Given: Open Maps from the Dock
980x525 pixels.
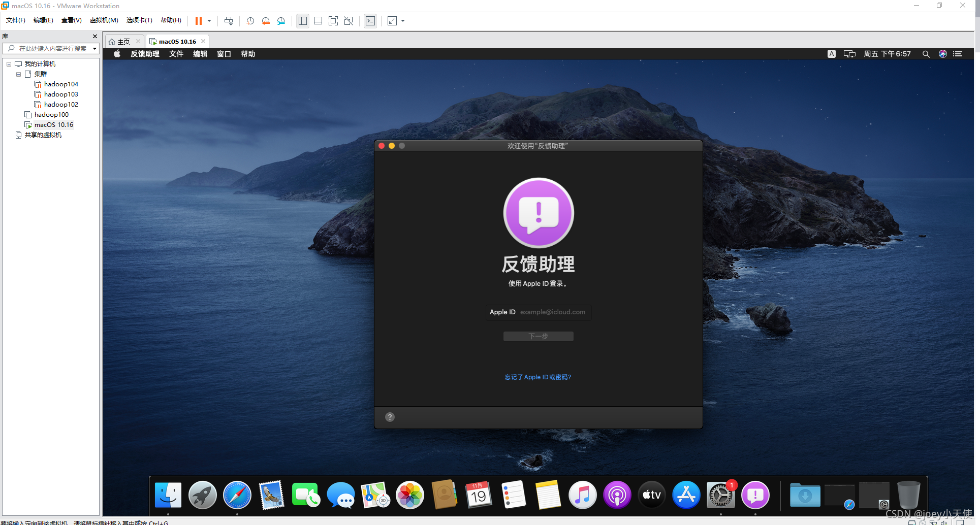Looking at the screenshot, I should (x=375, y=495).
